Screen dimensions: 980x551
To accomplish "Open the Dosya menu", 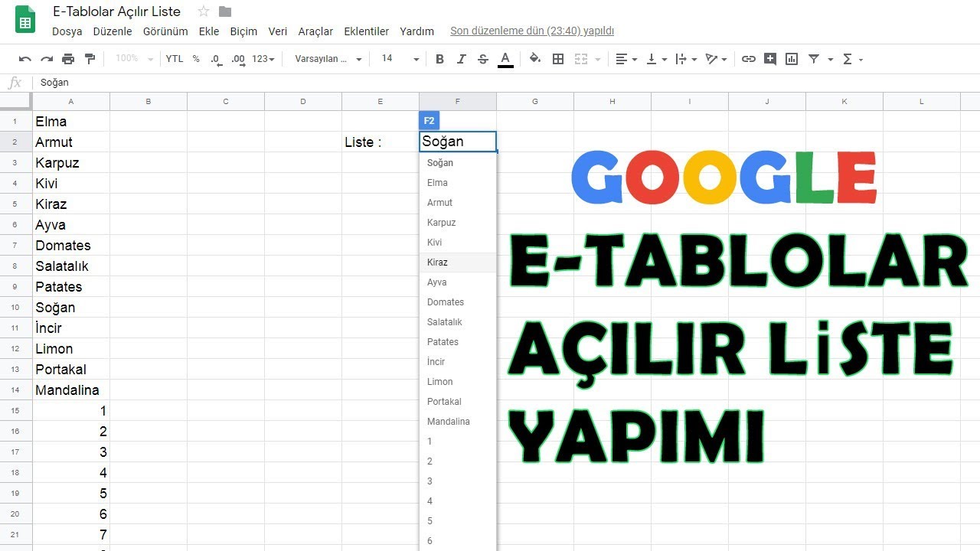I will 67,31.
